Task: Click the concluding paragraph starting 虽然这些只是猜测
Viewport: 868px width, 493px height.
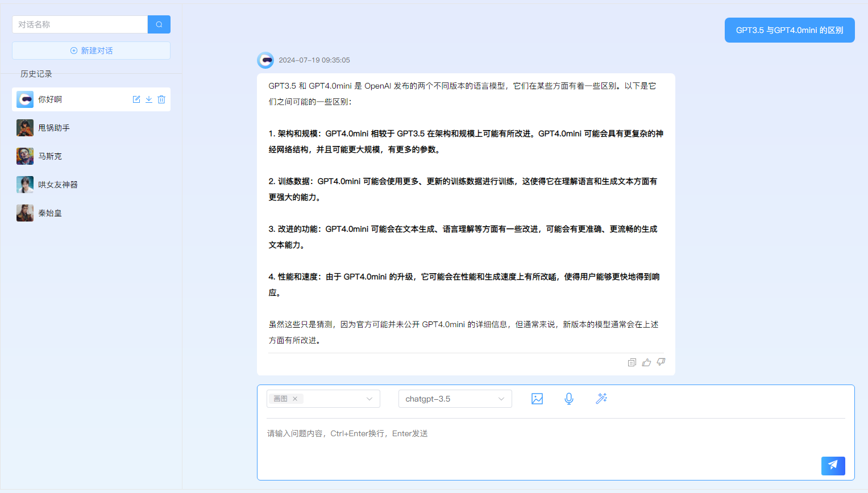Action: click(x=463, y=332)
